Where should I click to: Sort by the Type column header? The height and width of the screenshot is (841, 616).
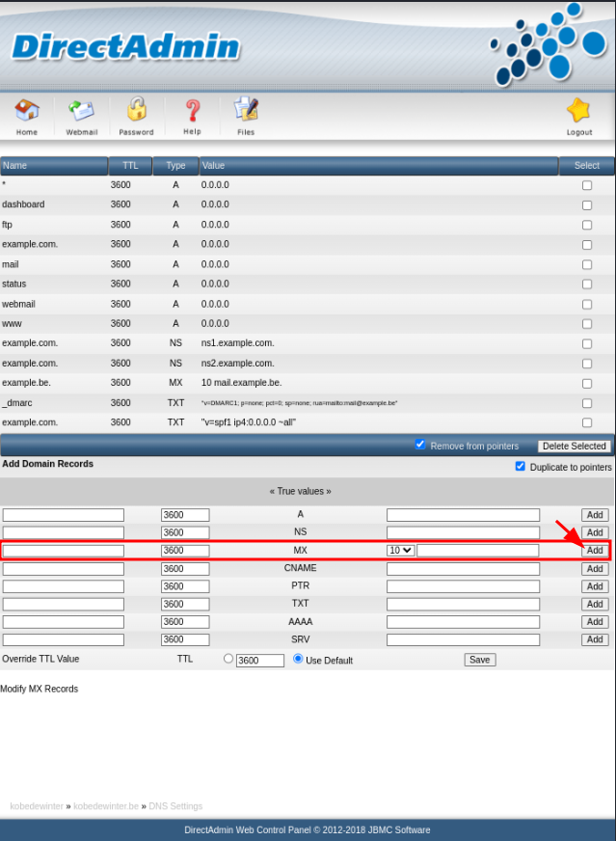(x=175, y=166)
